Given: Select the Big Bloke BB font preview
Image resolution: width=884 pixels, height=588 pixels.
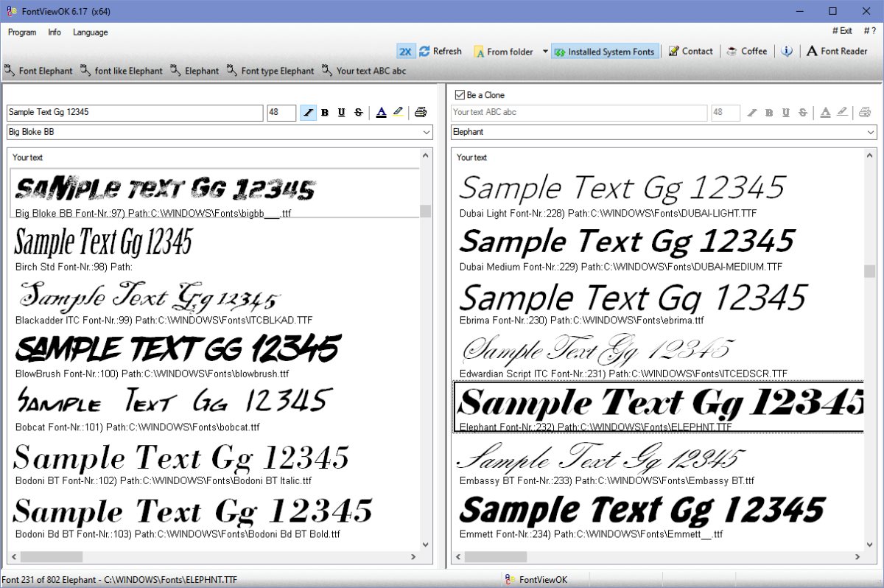Looking at the screenshot, I should [214, 193].
